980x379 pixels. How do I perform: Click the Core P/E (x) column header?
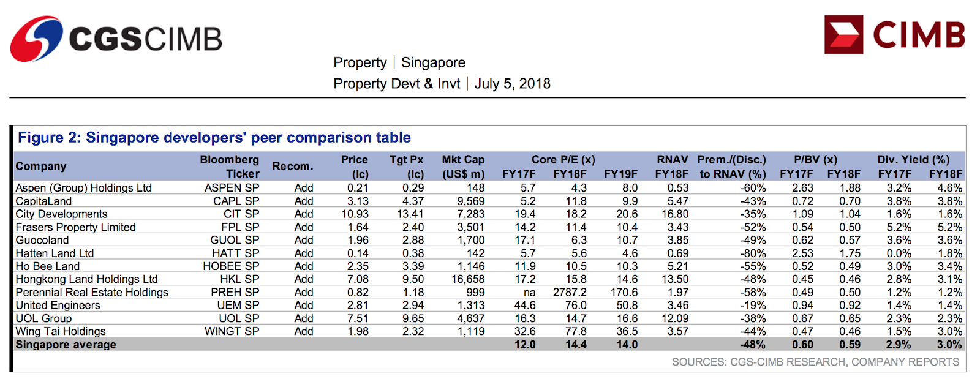563,160
